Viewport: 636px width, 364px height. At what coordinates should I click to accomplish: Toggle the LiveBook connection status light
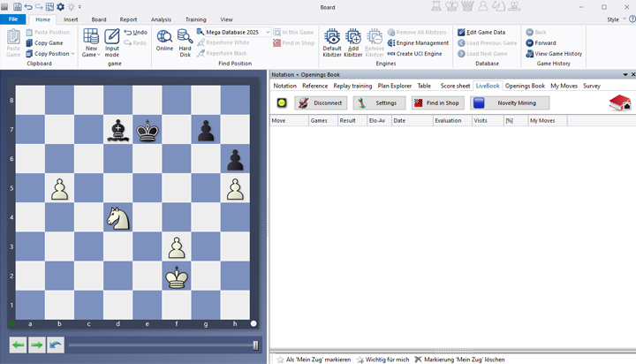click(x=282, y=103)
